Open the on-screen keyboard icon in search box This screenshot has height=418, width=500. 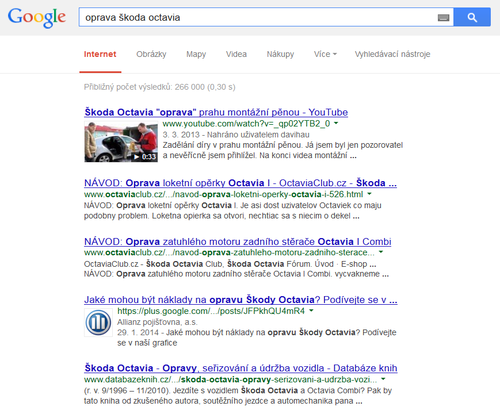(443, 18)
